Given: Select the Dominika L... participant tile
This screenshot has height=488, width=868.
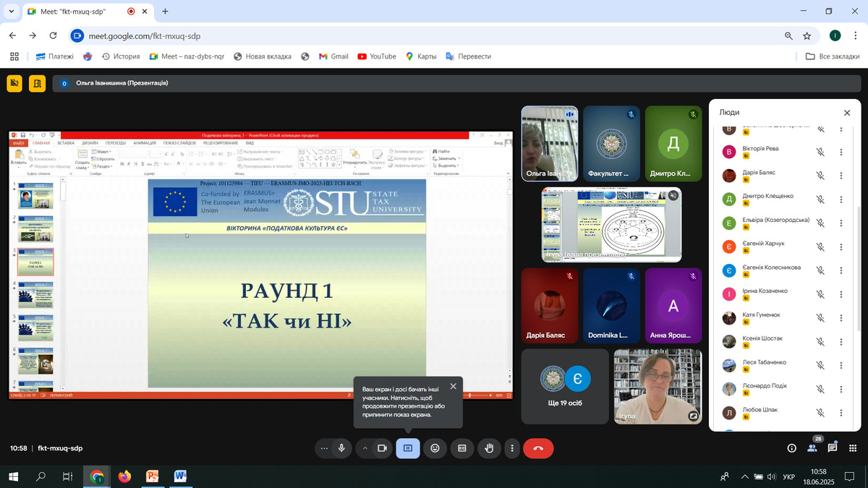Looking at the screenshot, I should tap(611, 306).
